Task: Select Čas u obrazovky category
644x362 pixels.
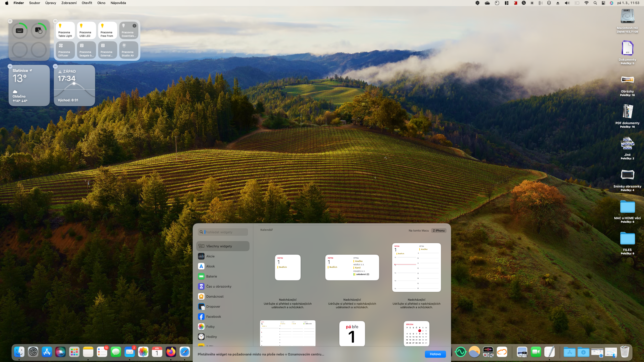Action: point(218,286)
